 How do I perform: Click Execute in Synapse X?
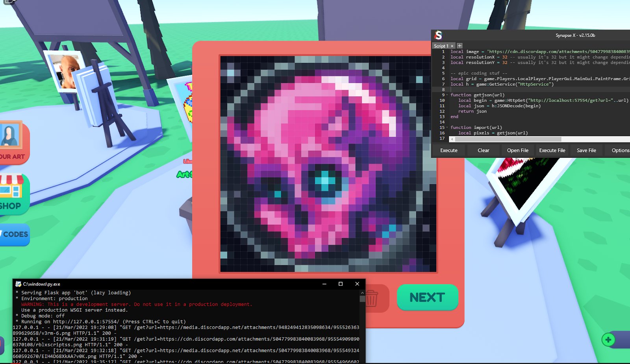[x=449, y=150]
